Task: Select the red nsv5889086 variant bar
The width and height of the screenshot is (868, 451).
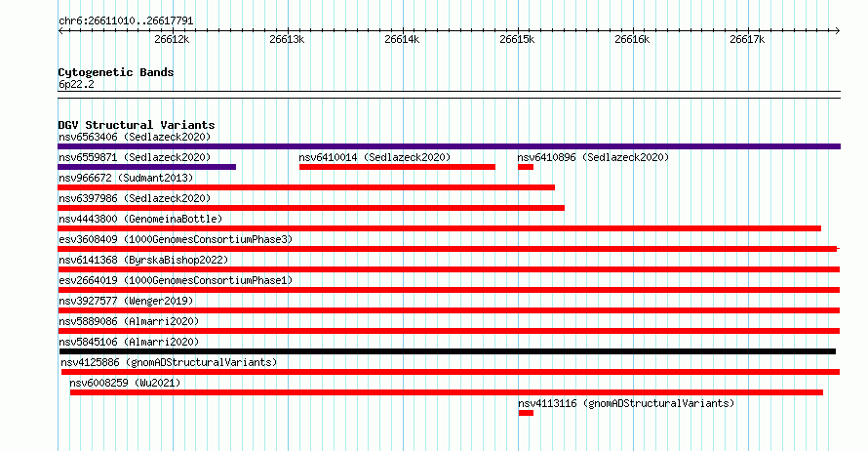Action: (449, 331)
